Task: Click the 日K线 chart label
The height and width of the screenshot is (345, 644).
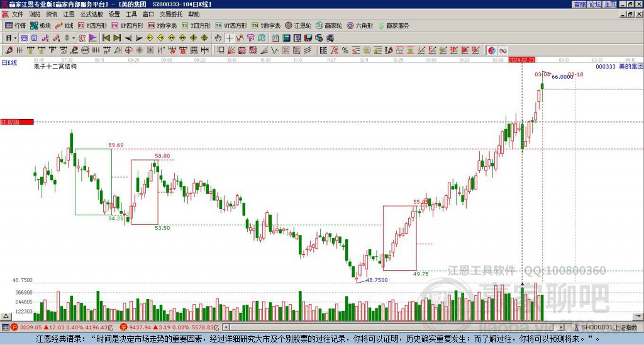Action: 9,62
